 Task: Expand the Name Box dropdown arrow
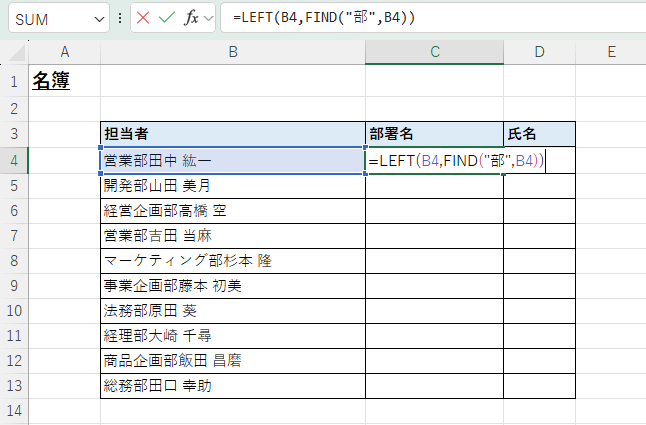98,19
